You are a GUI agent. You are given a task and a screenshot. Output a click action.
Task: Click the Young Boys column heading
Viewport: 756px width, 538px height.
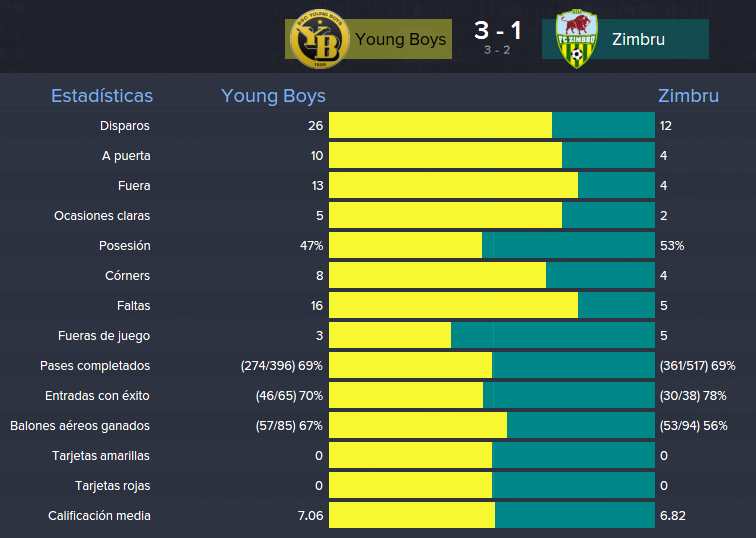[273, 96]
